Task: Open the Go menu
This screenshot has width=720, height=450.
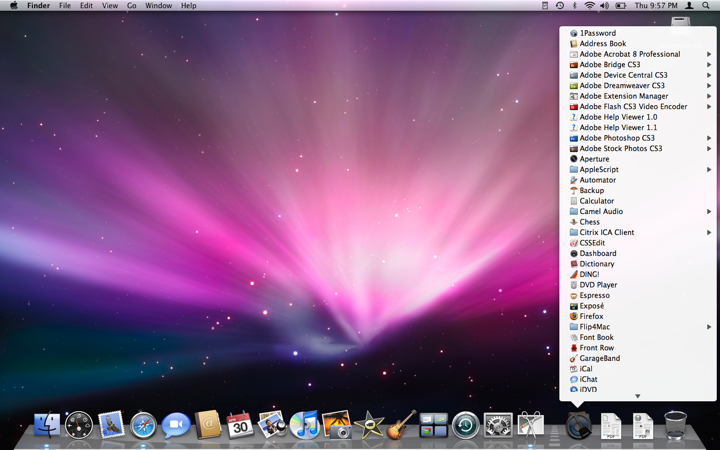Action: (x=132, y=6)
